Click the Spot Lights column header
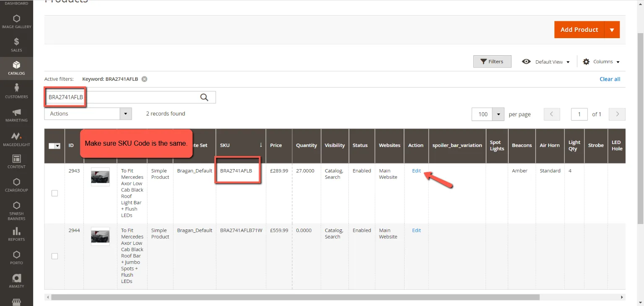This screenshot has width=644, height=306. 497,146
